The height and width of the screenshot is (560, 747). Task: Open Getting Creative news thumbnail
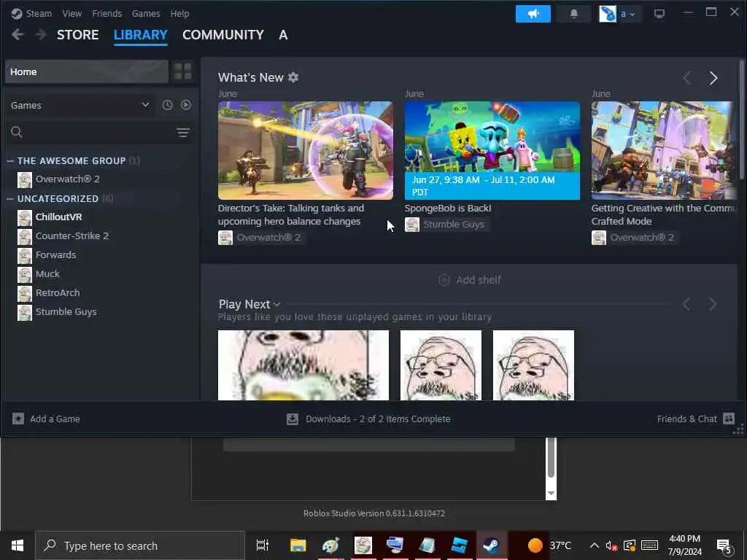tap(664, 150)
